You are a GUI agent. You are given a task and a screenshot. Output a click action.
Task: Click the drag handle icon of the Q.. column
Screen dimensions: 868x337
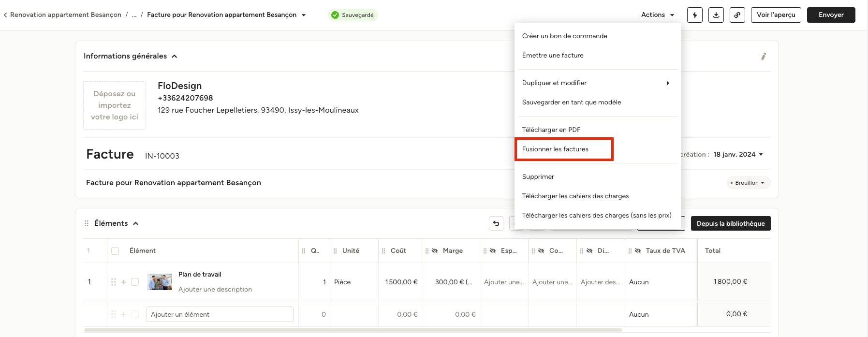304,251
